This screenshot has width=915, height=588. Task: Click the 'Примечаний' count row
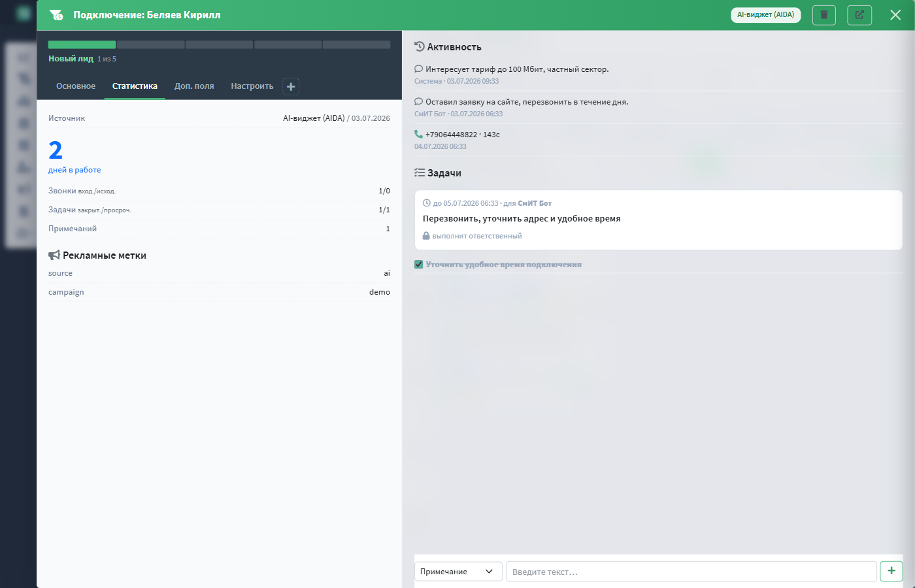coord(219,229)
